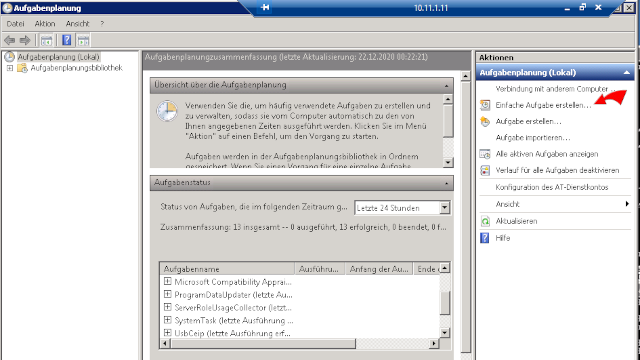Collapse the Aufgabenplanung (Lokal) actions header
This screenshot has height=360, width=640.
click(x=627, y=73)
